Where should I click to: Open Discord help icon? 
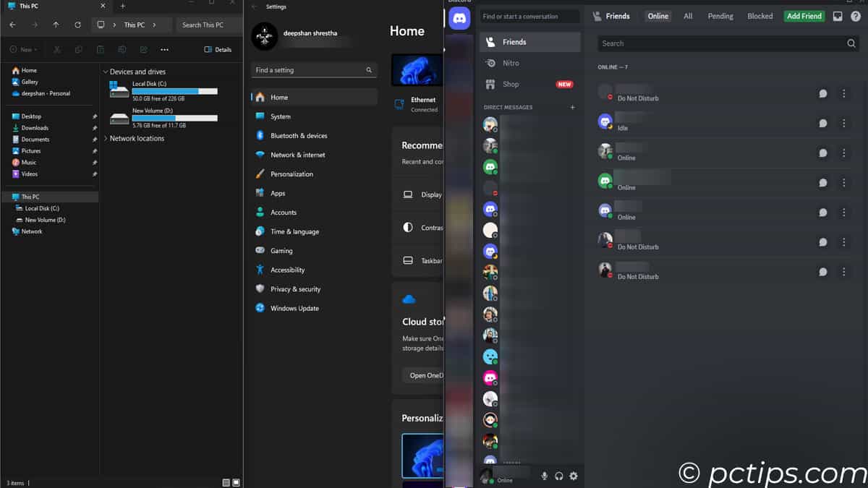(x=857, y=16)
